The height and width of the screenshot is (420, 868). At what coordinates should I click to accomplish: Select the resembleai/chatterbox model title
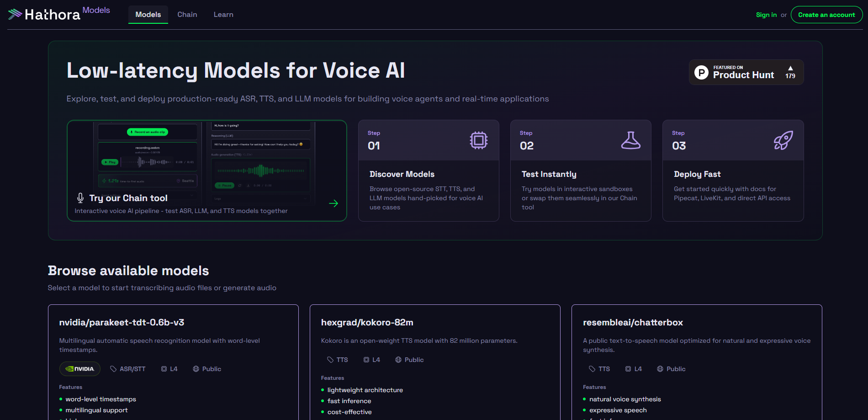tap(633, 322)
